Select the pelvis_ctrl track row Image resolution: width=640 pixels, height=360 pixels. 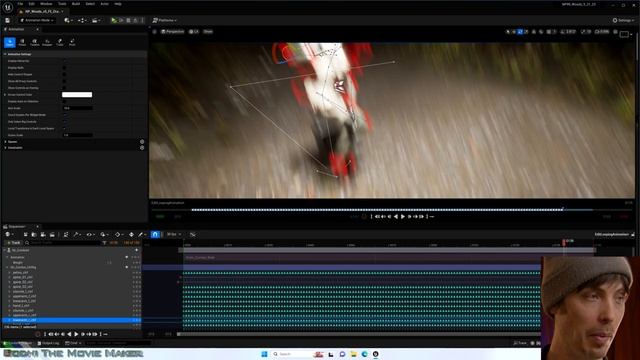[71, 272]
